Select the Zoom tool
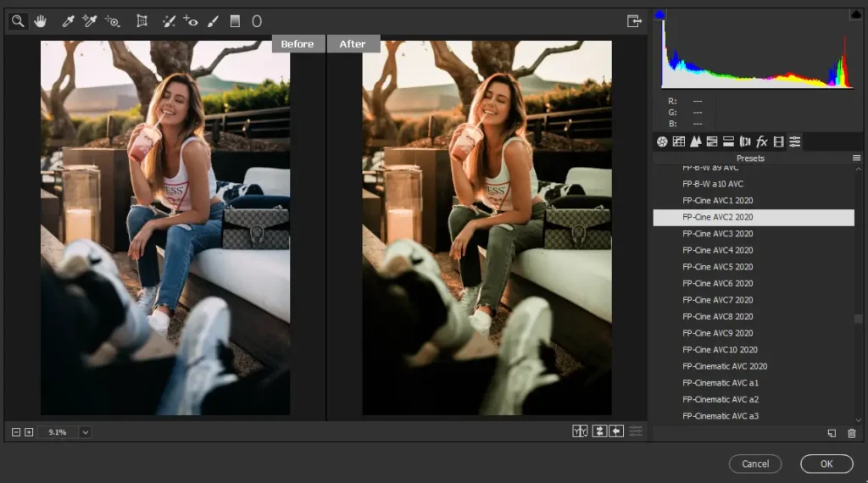The image size is (868, 483). 18,21
